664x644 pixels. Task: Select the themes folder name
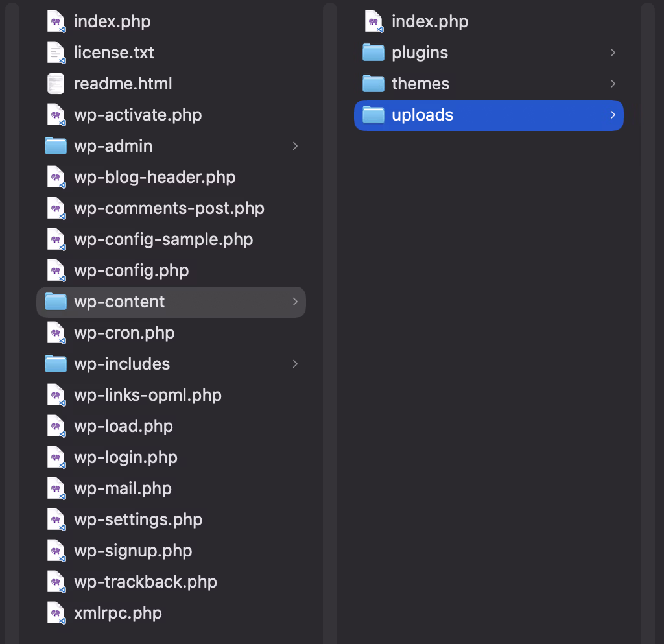click(x=420, y=84)
